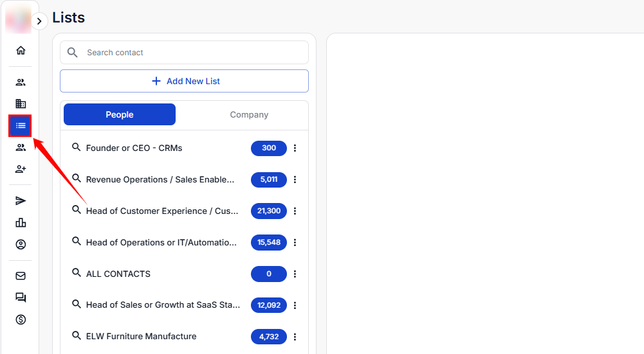Viewport: 644px width, 354px height.
Task: Open the chat bubbles icon in sidebar
Action: coord(21,297)
